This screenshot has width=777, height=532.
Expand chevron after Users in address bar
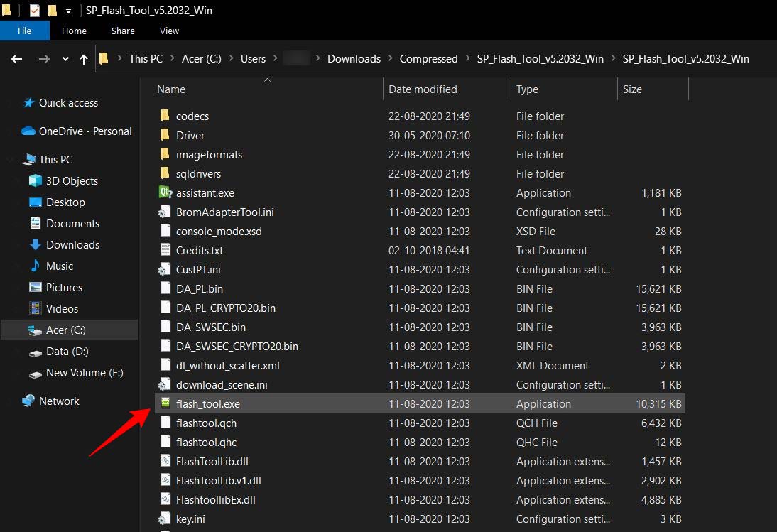pyautogui.click(x=275, y=58)
